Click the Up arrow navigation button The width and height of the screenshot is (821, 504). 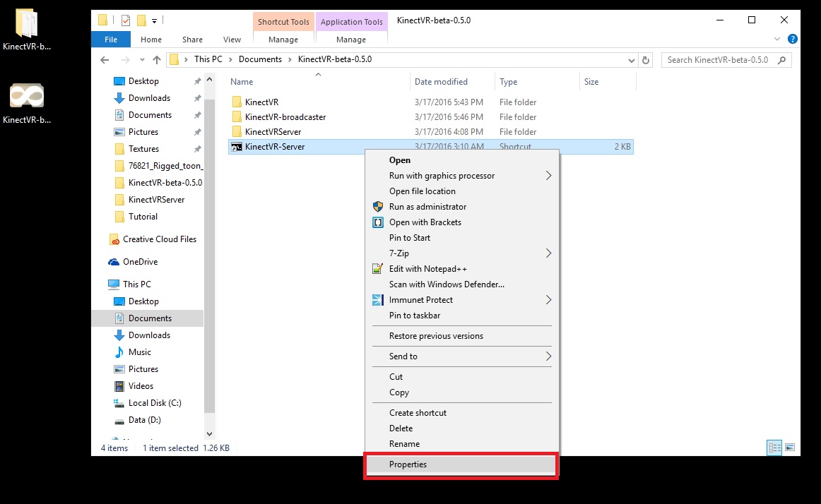point(155,60)
